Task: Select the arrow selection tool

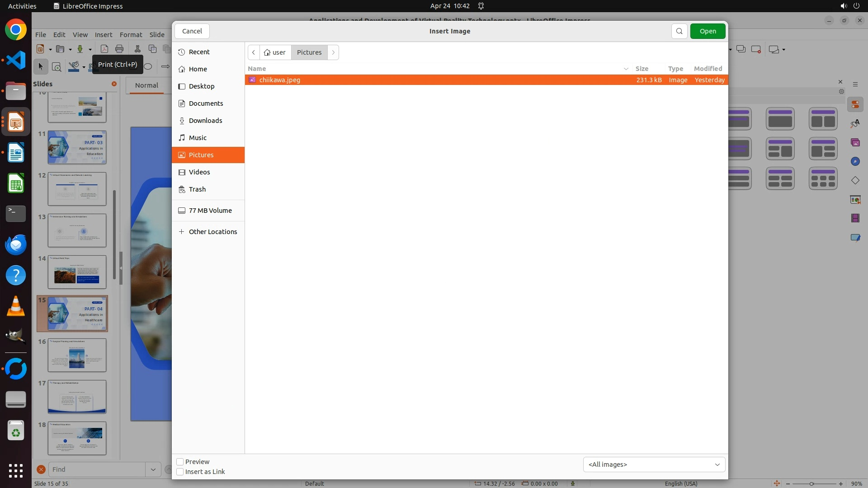Action: 41,67
